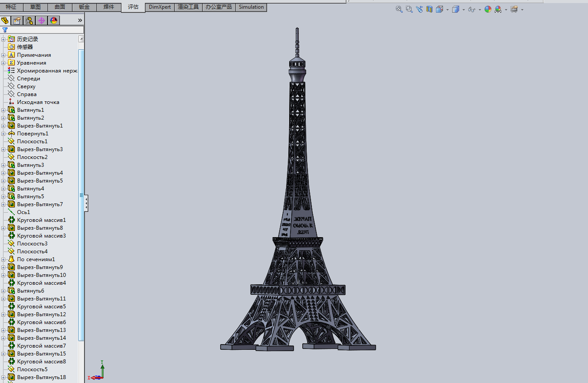Click the Хромированная material icon
The height and width of the screenshot is (383, 588).
(x=11, y=71)
